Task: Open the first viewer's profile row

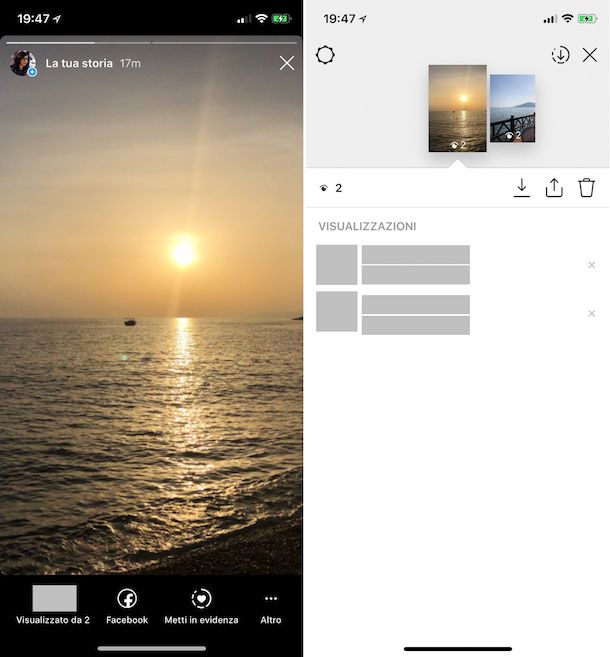Action: click(x=458, y=265)
